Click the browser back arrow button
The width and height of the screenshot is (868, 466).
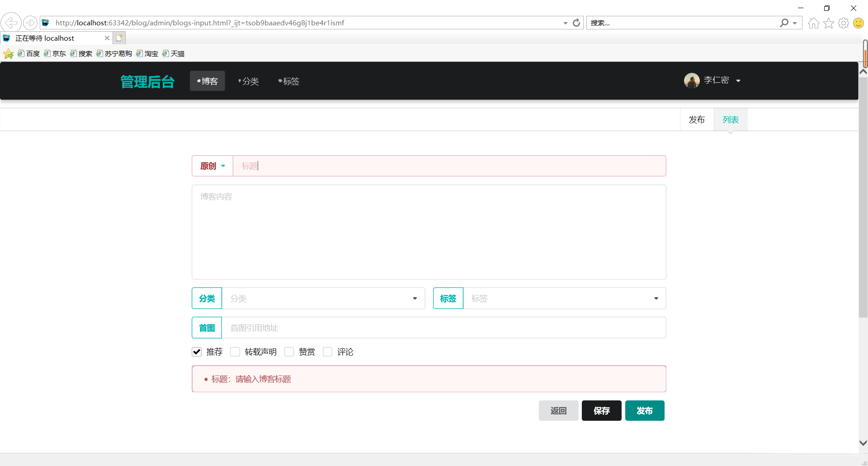[x=11, y=22]
